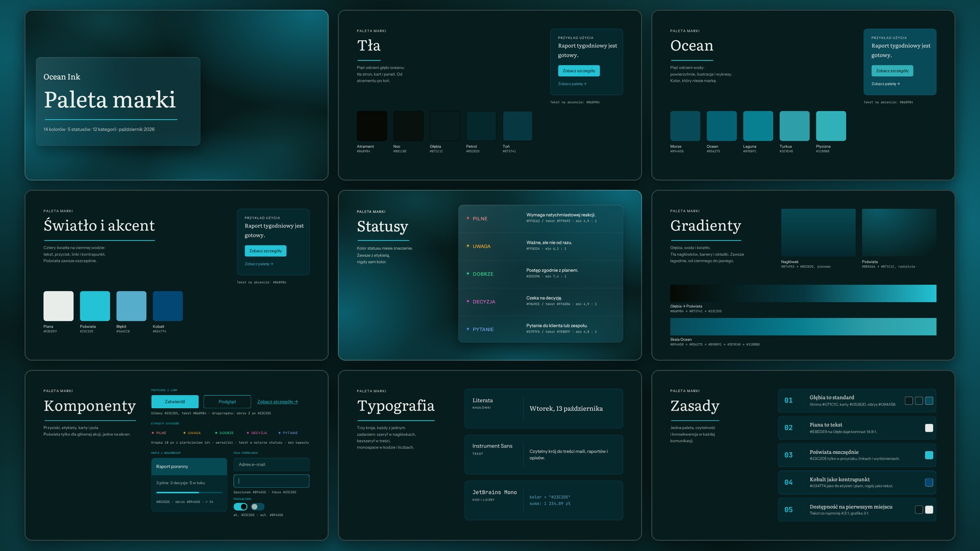
Task: Open the JetBrains Mono typeface card
Action: tap(544, 500)
